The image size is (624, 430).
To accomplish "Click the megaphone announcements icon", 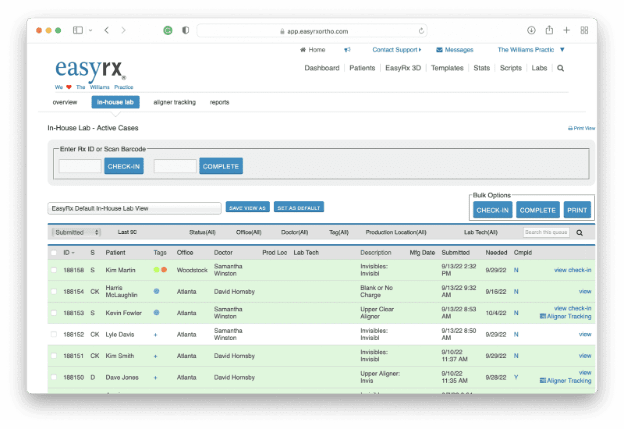I will [x=347, y=50].
